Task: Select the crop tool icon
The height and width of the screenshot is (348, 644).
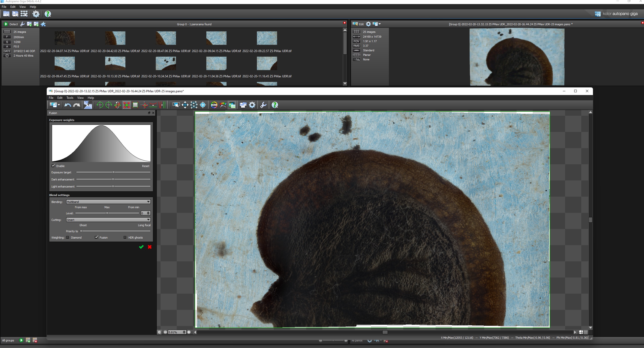Action: [x=135, y=105]
